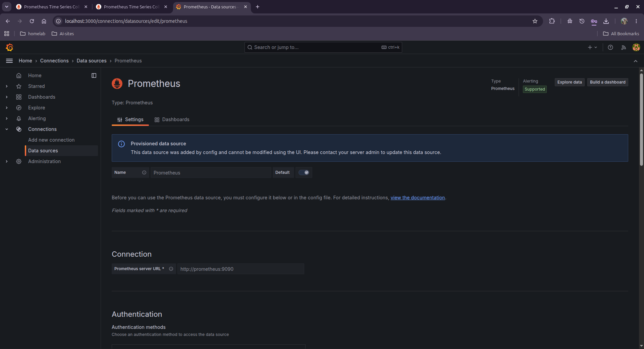Toggle the Default data source switch
The height and width of the screenshot is (349, 644).
(x=304, y=172)
